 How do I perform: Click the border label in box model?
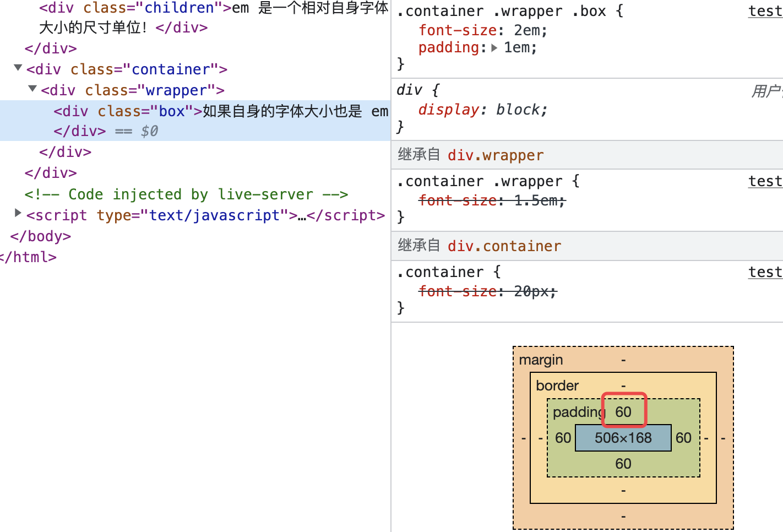pos(557,386)
